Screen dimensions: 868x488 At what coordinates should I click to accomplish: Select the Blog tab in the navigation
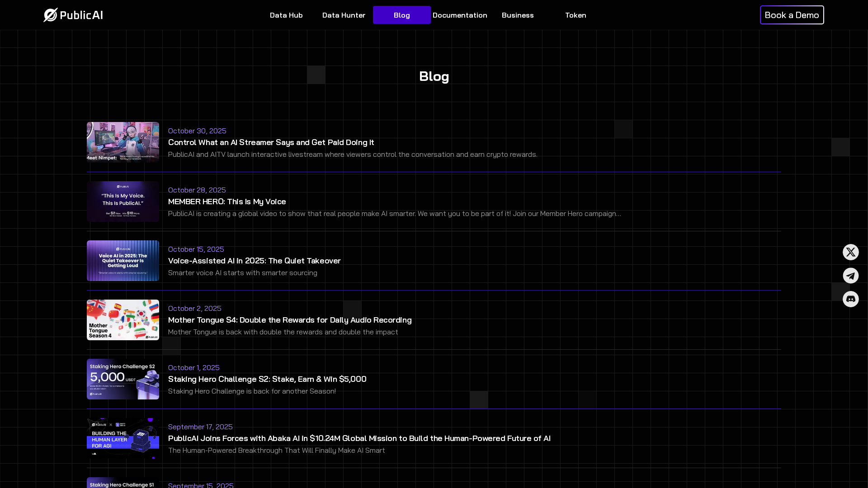tap(401, 15)
